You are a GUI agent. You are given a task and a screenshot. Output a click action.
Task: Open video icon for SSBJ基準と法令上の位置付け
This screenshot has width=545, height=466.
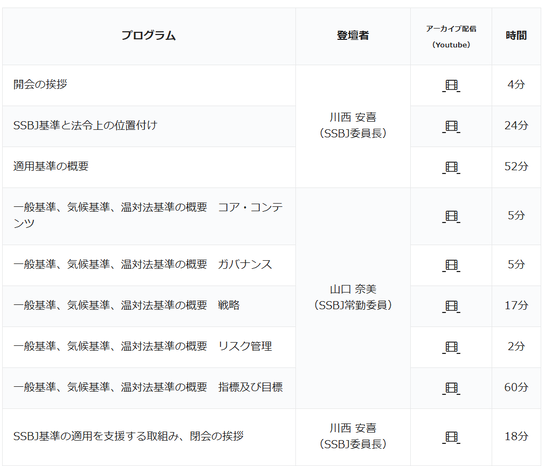[x=451, y=126]
